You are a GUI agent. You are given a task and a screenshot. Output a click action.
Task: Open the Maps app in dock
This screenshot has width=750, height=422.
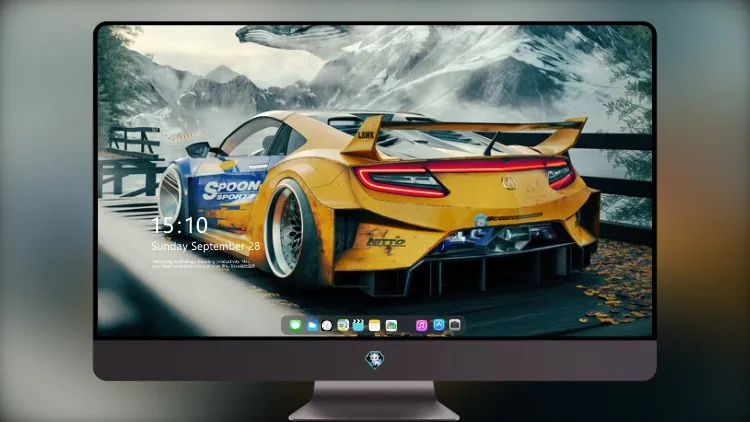coord(343,326)
